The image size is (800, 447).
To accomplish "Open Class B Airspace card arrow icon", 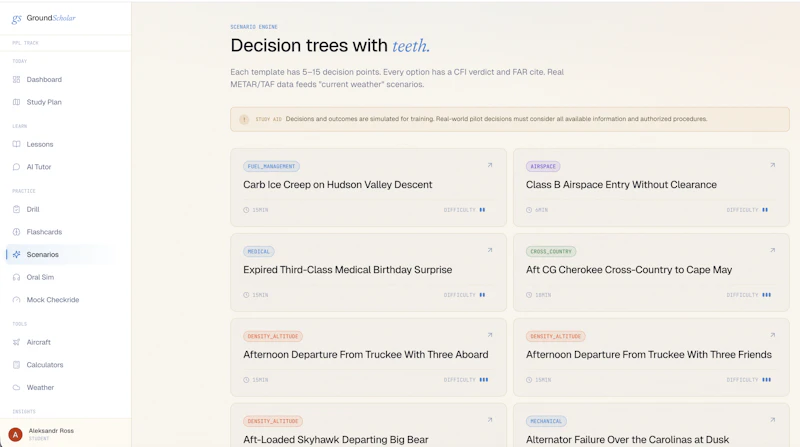I will tap(772, 165).
